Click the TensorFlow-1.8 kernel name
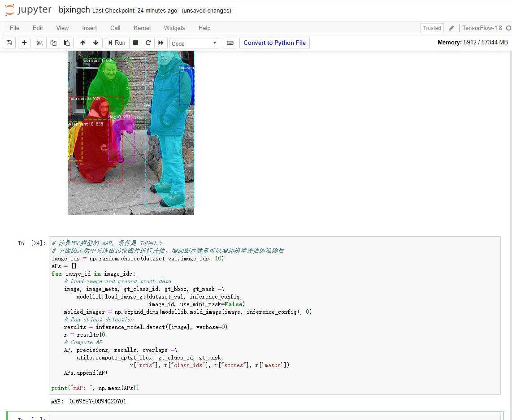 [x=482, y=28]
